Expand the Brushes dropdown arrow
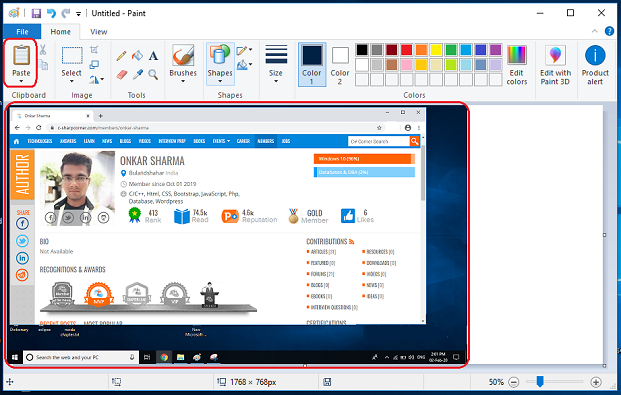The image size is (621, 395). click(183, 81)
